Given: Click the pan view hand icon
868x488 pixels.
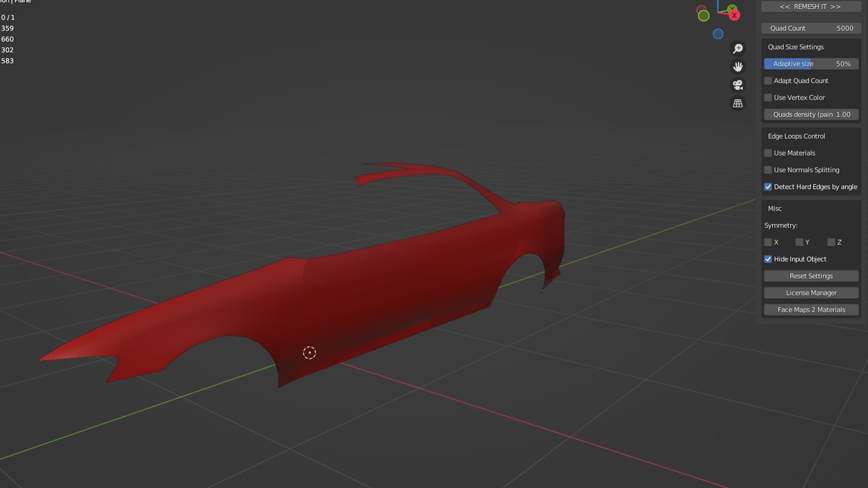Looking at the screenshot, I should [x=738, y=67].
